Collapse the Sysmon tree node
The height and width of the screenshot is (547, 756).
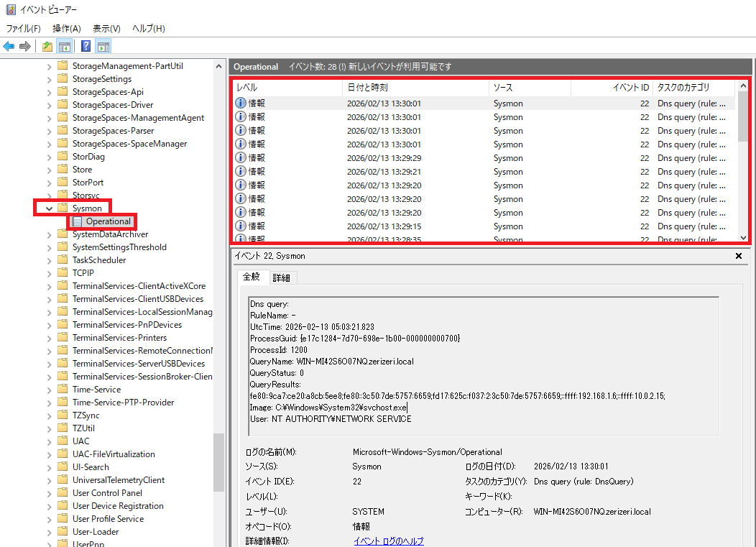click(x=50, y=208)
